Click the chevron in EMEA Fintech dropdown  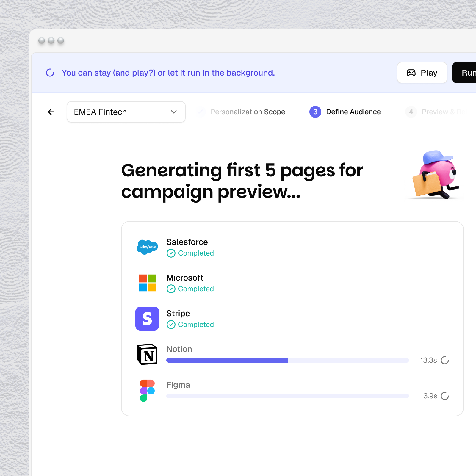point(174,112)
